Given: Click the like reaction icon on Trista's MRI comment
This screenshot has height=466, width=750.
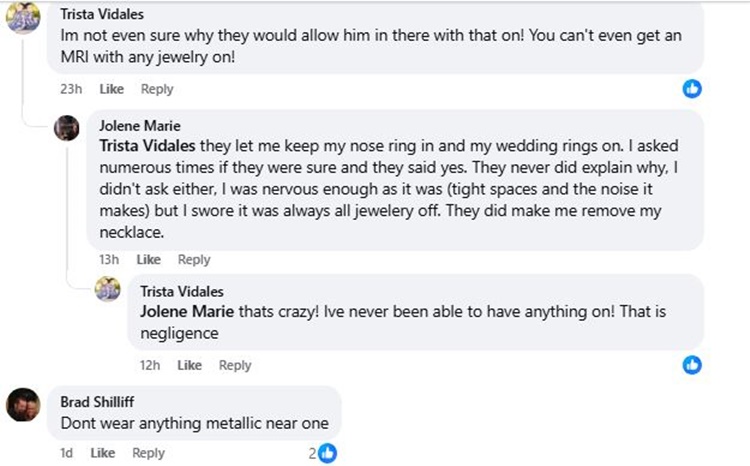Looking at the screenshot, I should (691, 89).
